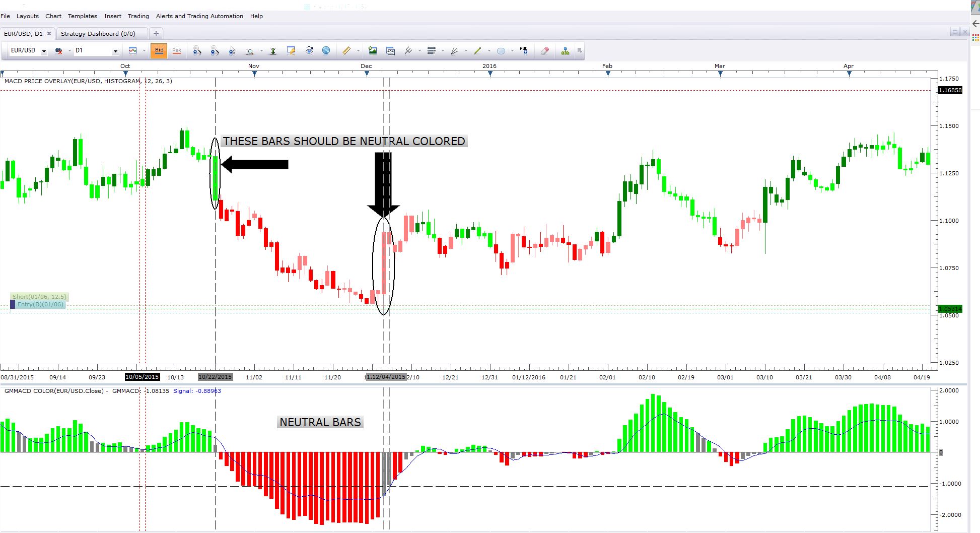Expand the pitchfork tool dropdown arrow
The width and height of the screenshot is (980, 533).
(419, 50)
